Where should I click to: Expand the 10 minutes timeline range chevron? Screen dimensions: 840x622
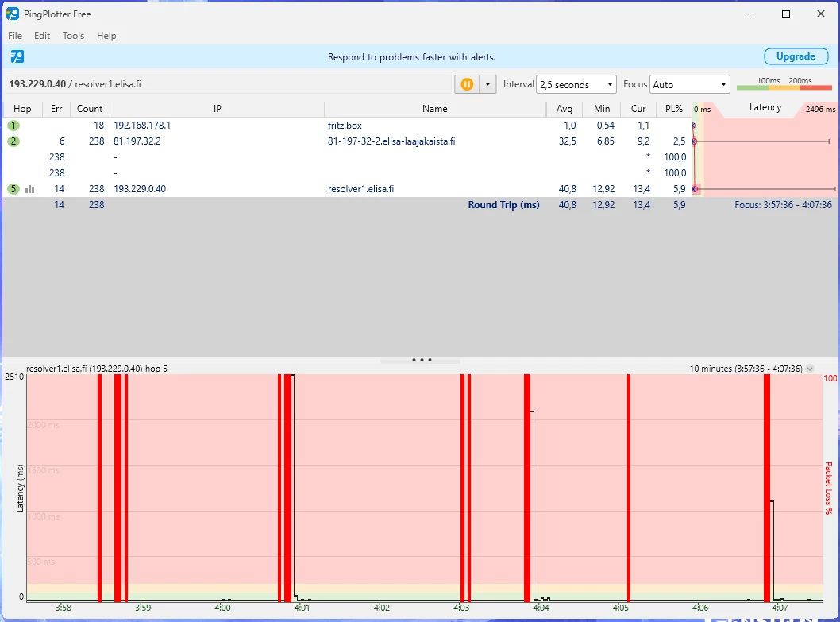(x=810, y=369)
